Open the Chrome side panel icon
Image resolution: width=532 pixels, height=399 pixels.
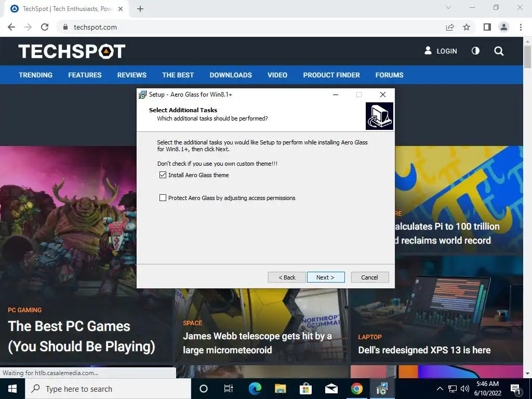pos(487,27)
